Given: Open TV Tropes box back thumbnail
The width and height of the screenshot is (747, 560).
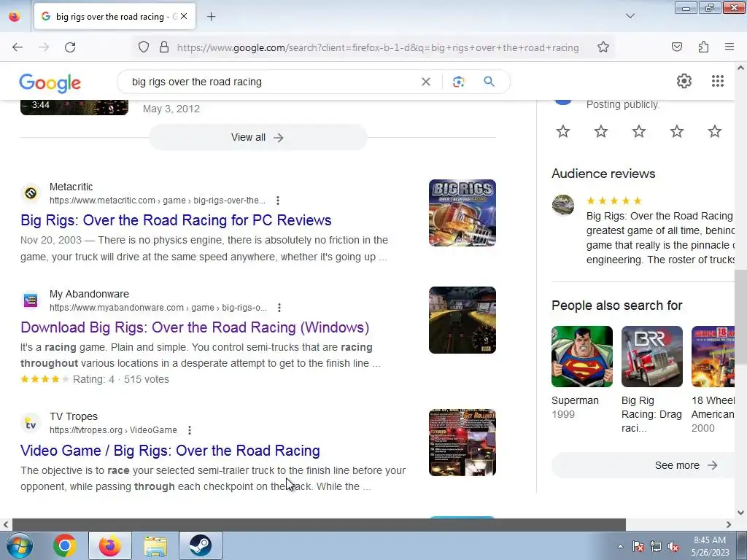Looking at the screenshot, I should pyautogui.click(x=462, y=443).
